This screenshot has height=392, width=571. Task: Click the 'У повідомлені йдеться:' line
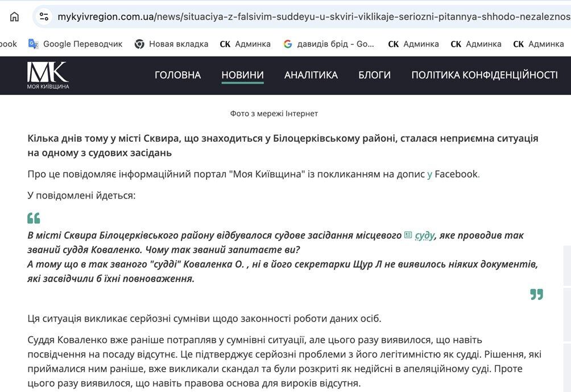coord(81,196)
